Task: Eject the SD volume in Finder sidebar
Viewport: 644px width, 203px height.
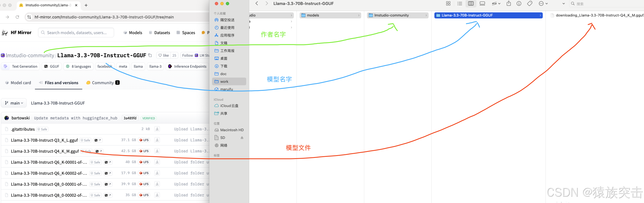Action: coord(242,138)
